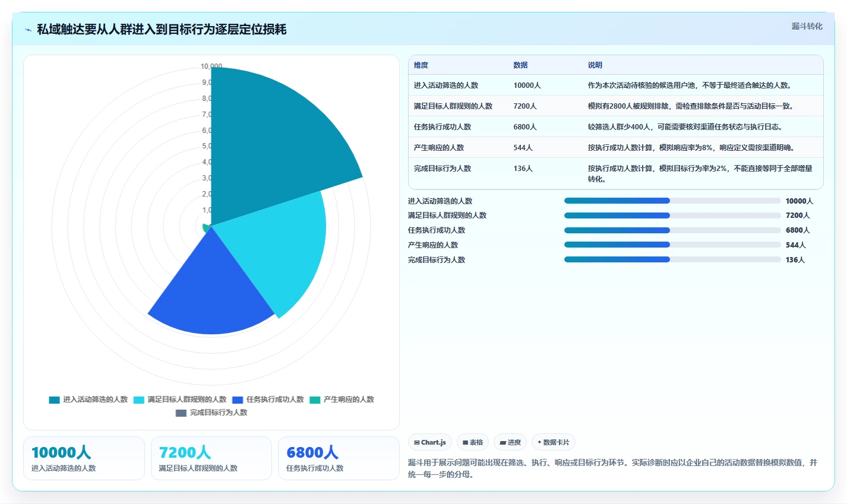Toggle legend swatch for 进入活动筛选的人数
The width and height of the screenshot is (847, 504).
(55, 400)
